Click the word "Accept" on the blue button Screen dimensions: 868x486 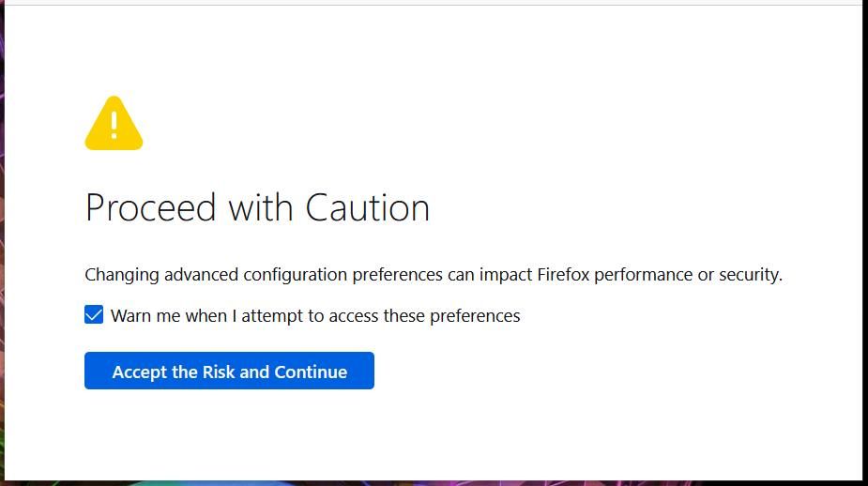coord(140,372)
